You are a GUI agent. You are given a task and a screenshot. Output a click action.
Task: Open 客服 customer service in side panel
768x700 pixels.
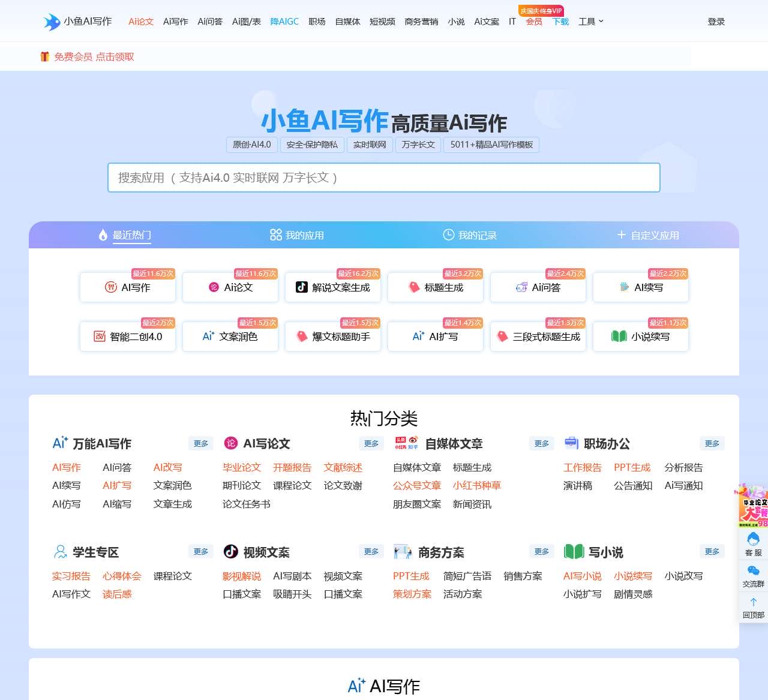753,545
